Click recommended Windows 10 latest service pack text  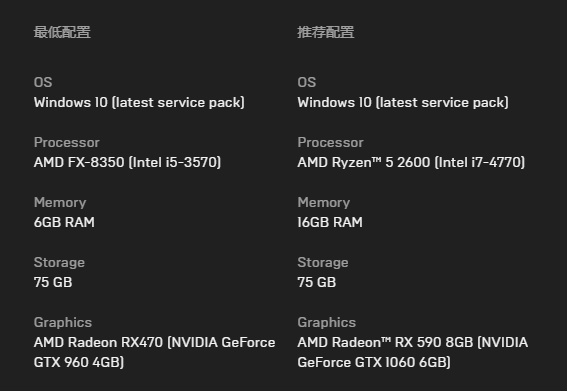[x=403, y=102]
